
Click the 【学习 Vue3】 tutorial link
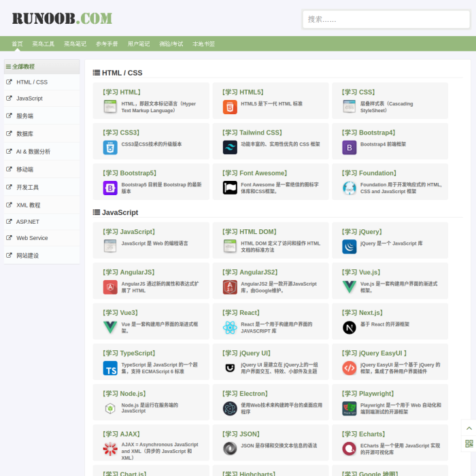[x=120, y=313]
